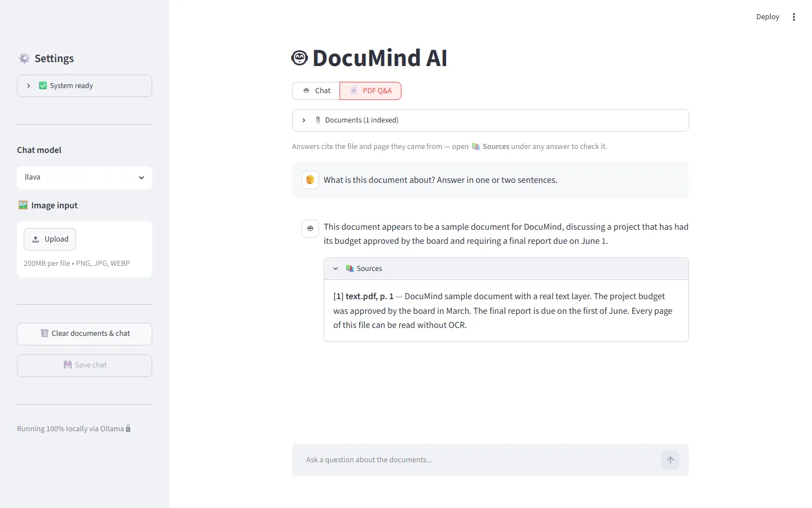Click the 'Answers cite the file and page' caption
812x508 pixels.
[449, 147]
